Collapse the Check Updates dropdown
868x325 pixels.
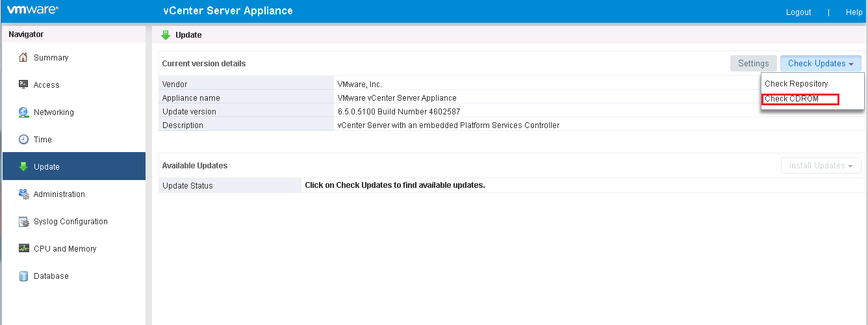pos(821,64)
